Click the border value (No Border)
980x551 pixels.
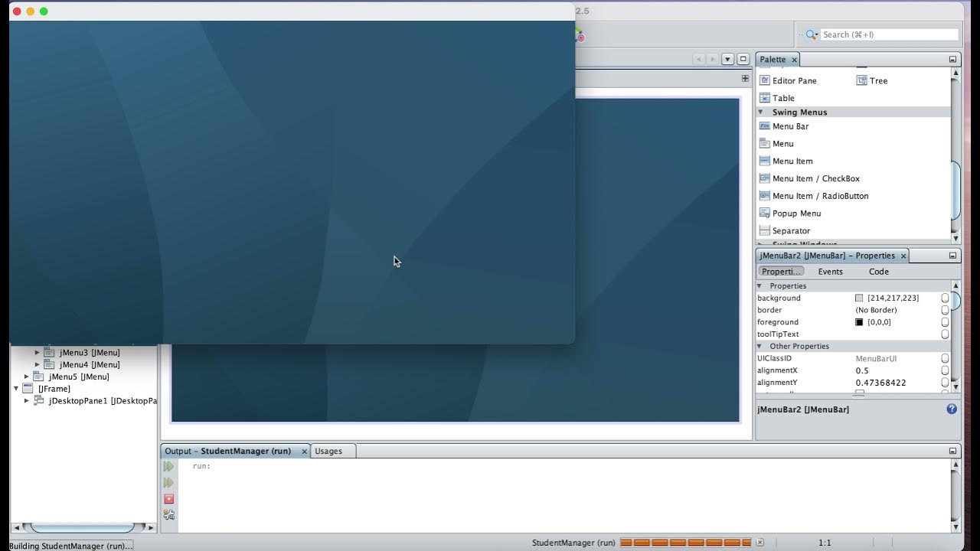876,311
